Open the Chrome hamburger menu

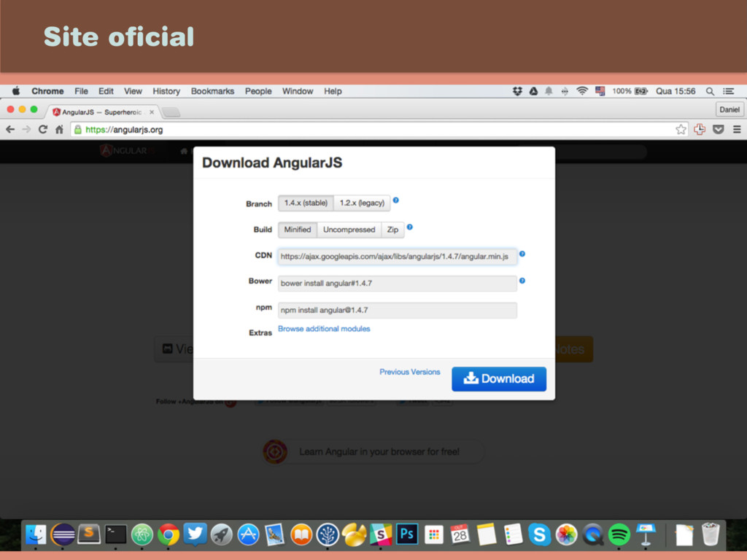737,129
